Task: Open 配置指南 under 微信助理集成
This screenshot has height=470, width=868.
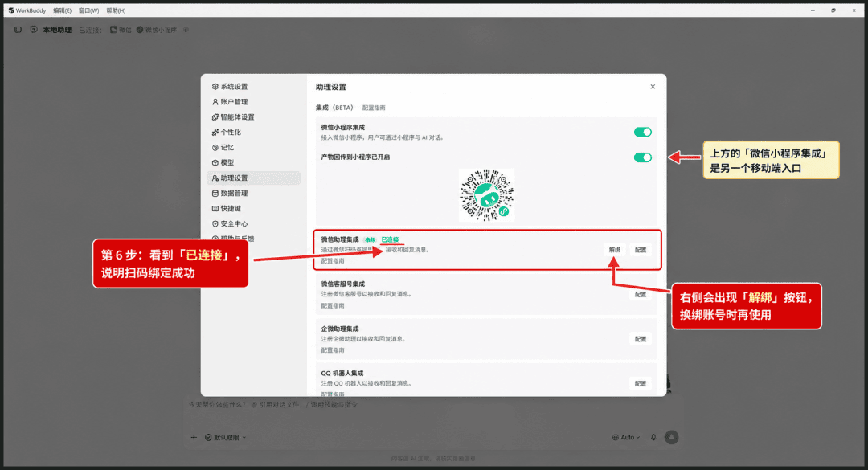Action: point(333,261)
